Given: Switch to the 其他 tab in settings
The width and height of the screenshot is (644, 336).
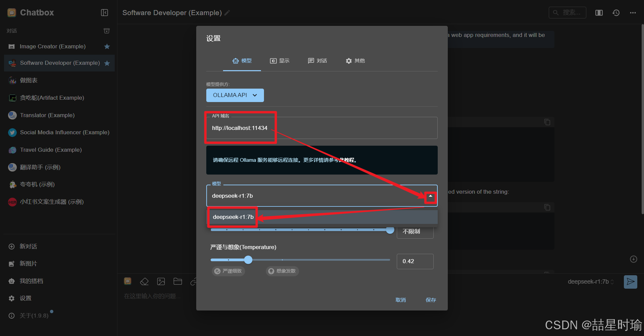Looking at the screenshot, I should 355,61.
